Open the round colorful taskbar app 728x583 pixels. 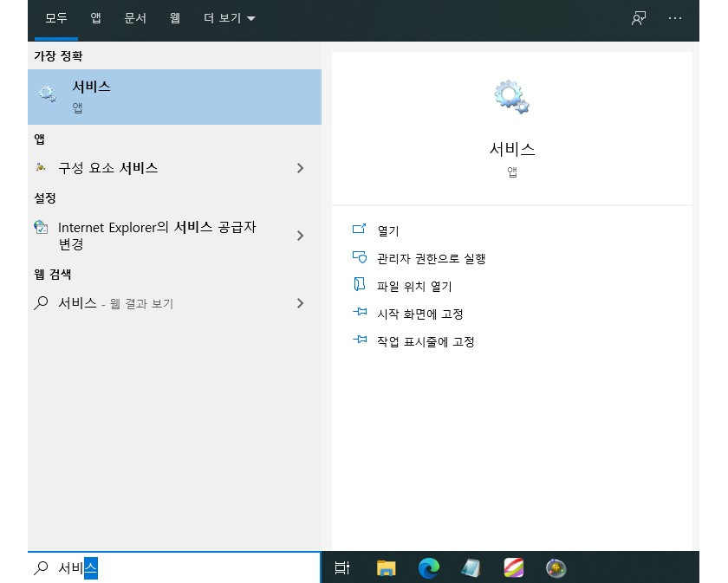(556, 567)
